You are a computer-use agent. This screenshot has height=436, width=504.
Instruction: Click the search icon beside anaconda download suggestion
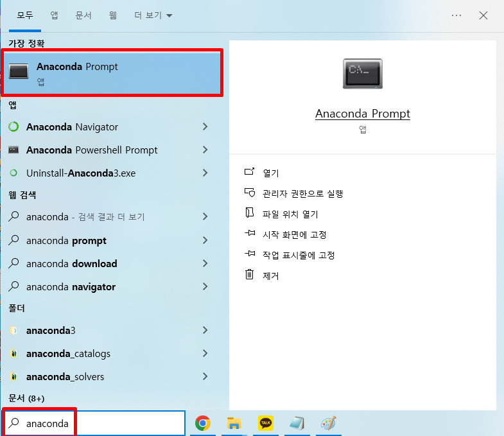tap(14, 263)
